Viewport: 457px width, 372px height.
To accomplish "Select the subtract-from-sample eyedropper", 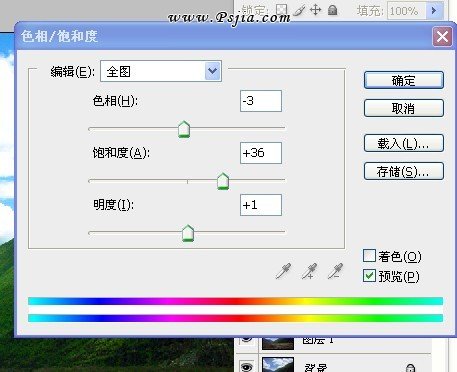I will pos(335,271).
